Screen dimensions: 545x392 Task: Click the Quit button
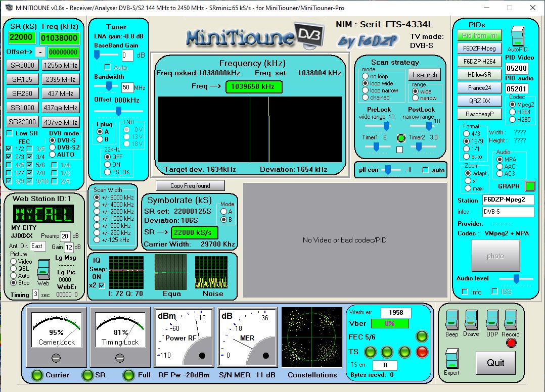click(x=495, y=363)
